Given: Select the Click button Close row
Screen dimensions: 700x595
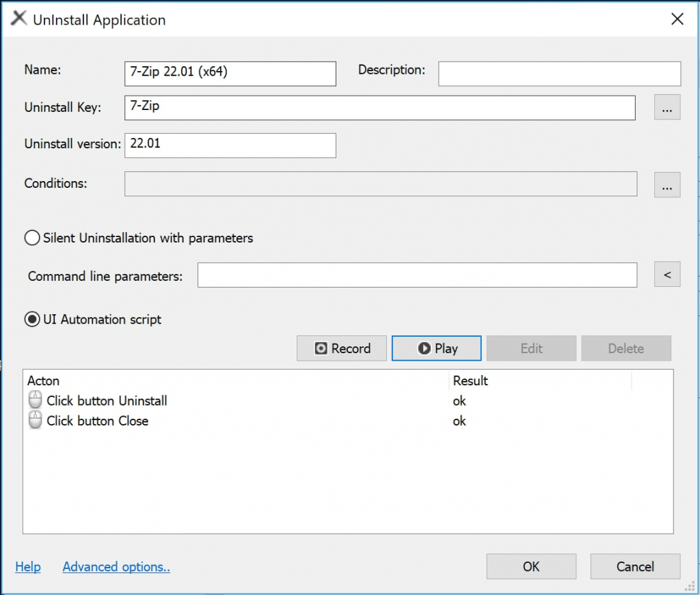Looking at the screenshot, I should click(x=348, y=421).
